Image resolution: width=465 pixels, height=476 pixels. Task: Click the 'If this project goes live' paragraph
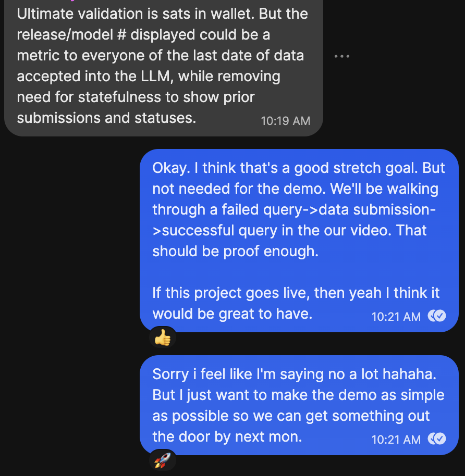(296, 303)
